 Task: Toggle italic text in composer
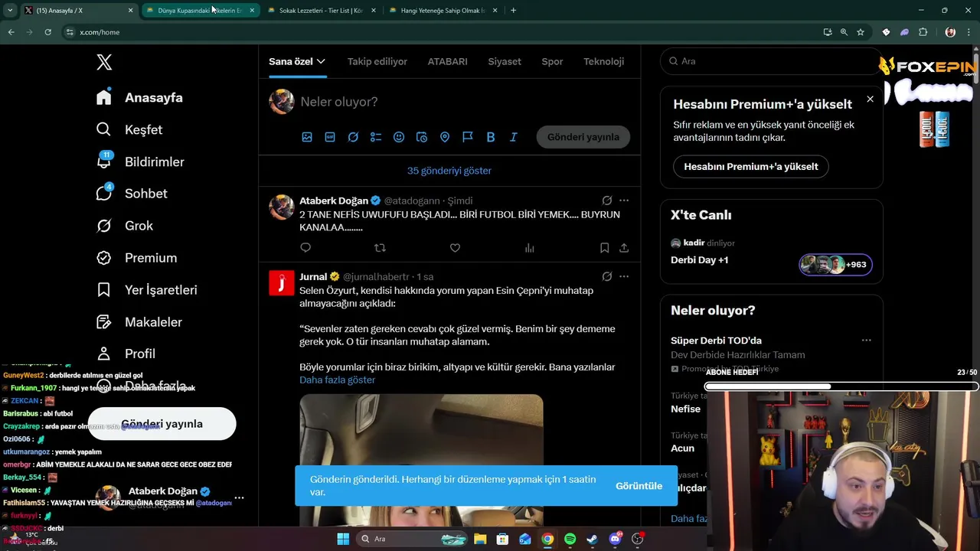(514, 137)
